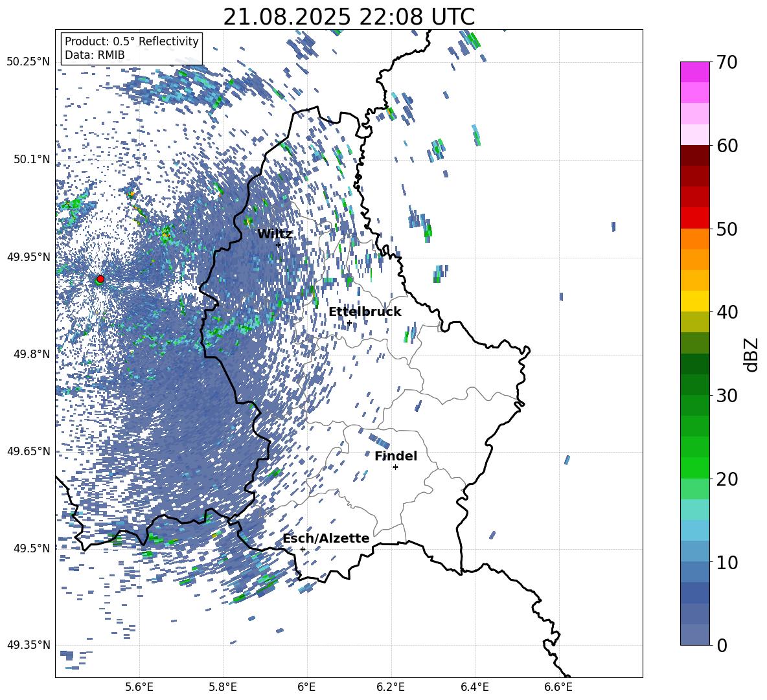Click the 0 colorbar tick label
This screenshot has width=767, height=700.
tap(722, 645)
